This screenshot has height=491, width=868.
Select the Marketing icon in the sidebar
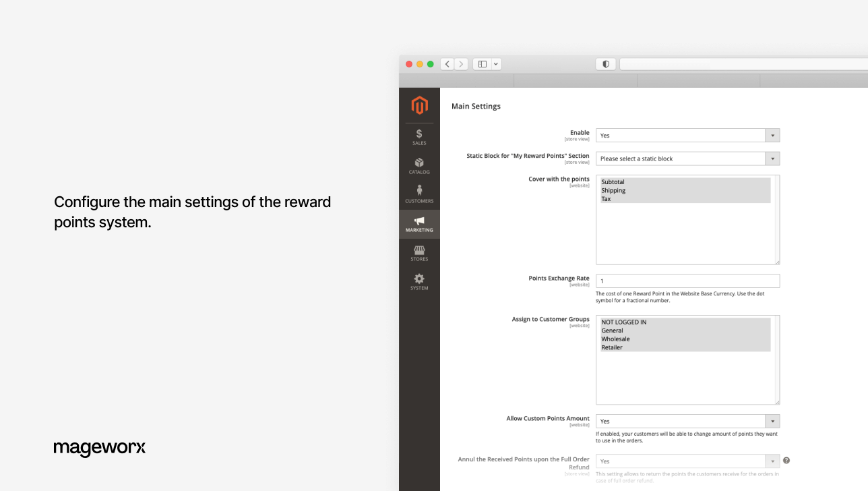point(419,224)
